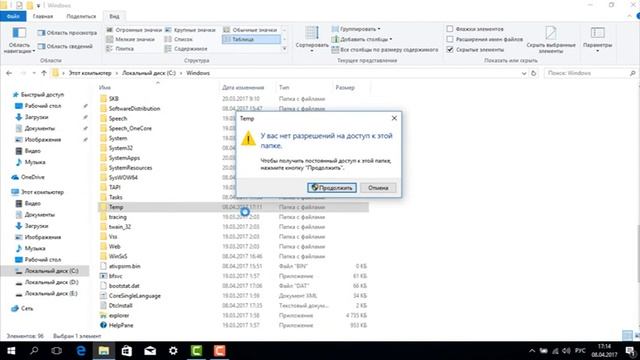640x360 pixels.
Task: Select the SoftwareDistribution folder
Action: coord(134,109)
